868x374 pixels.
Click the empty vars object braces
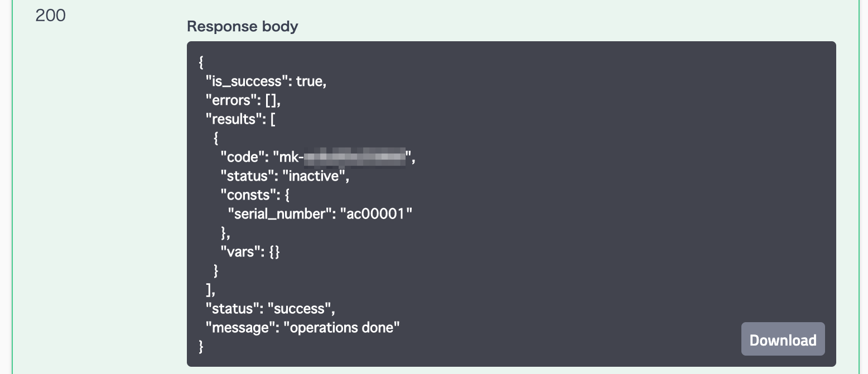pyautogui.click(x=273, y=251)
